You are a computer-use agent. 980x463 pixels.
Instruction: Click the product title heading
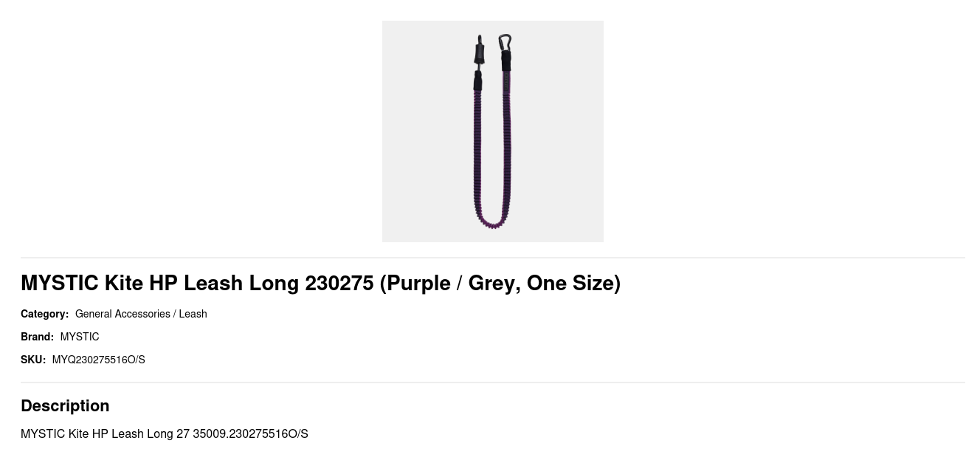click(320, 283)
